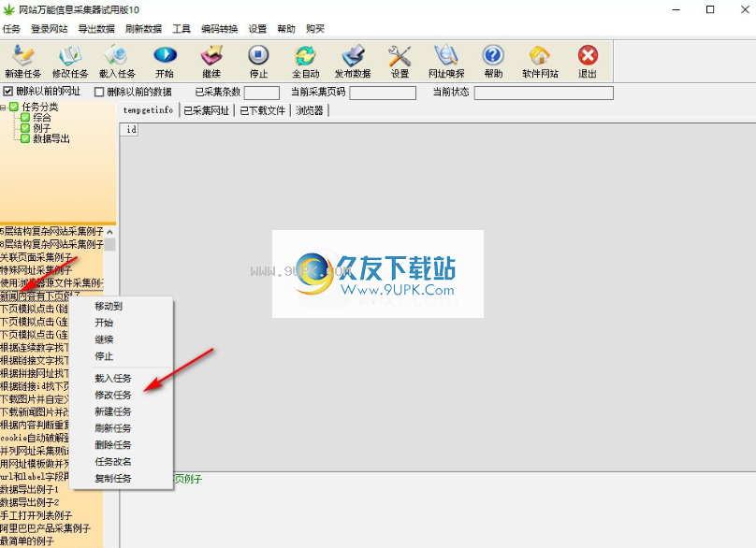Click the 当前采集页码 field

coord(383,93)
